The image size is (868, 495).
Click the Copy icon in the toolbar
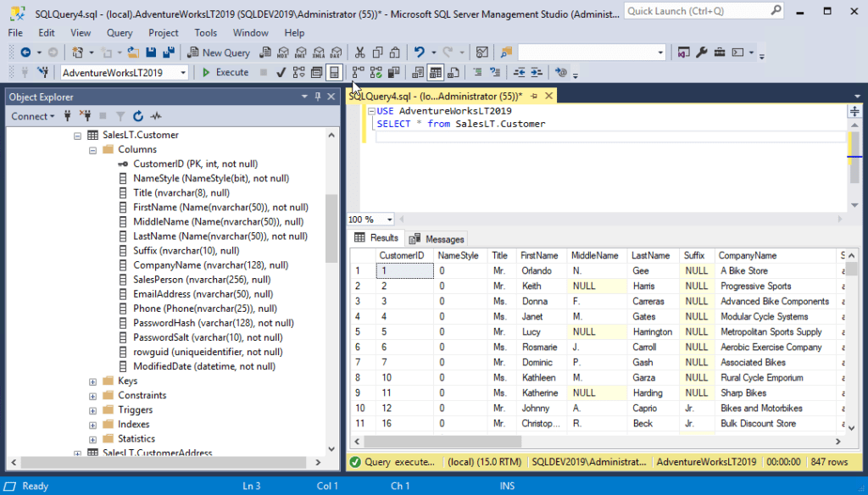pyautogui.click(x=377, y=53)
